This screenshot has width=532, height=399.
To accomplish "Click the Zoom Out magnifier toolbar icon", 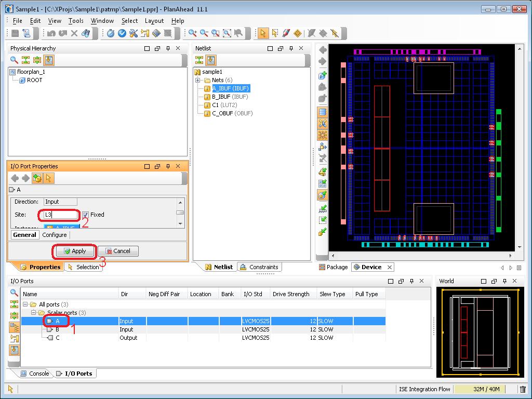I will pyautogui.click(x=204, y=33).
